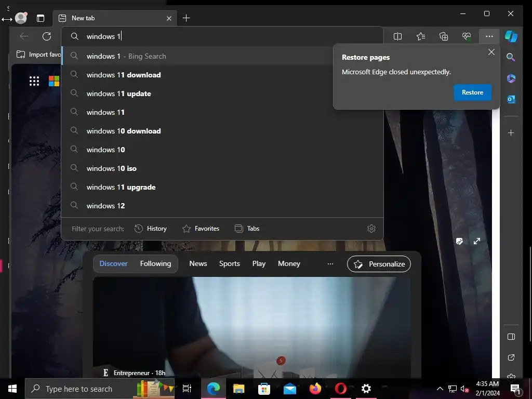532x399 pixels.
Task: Close the Restore pages popup
Action: (x=491, y=52)
